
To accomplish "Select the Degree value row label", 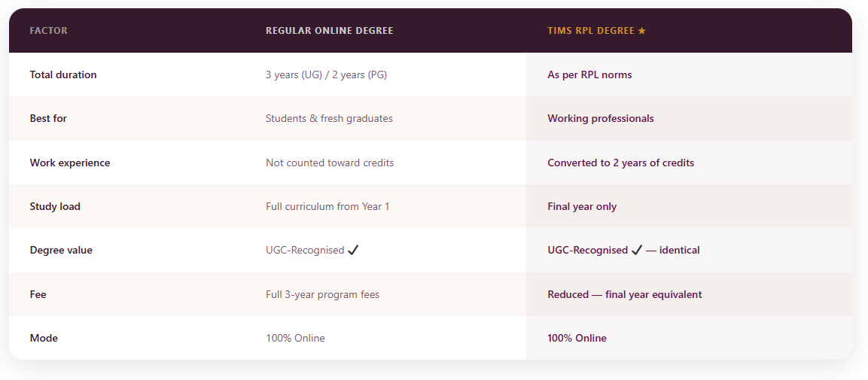I will [x=61, y=250].
